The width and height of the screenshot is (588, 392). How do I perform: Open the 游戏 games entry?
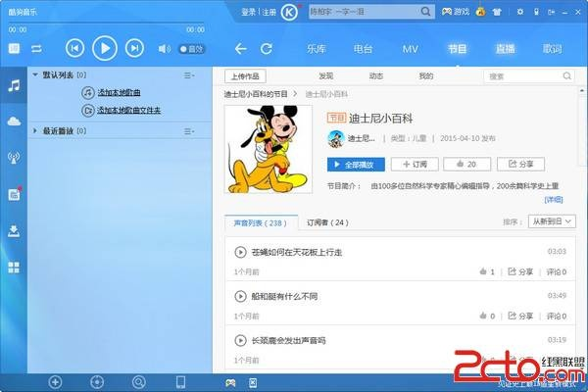(x=456, y=12)
